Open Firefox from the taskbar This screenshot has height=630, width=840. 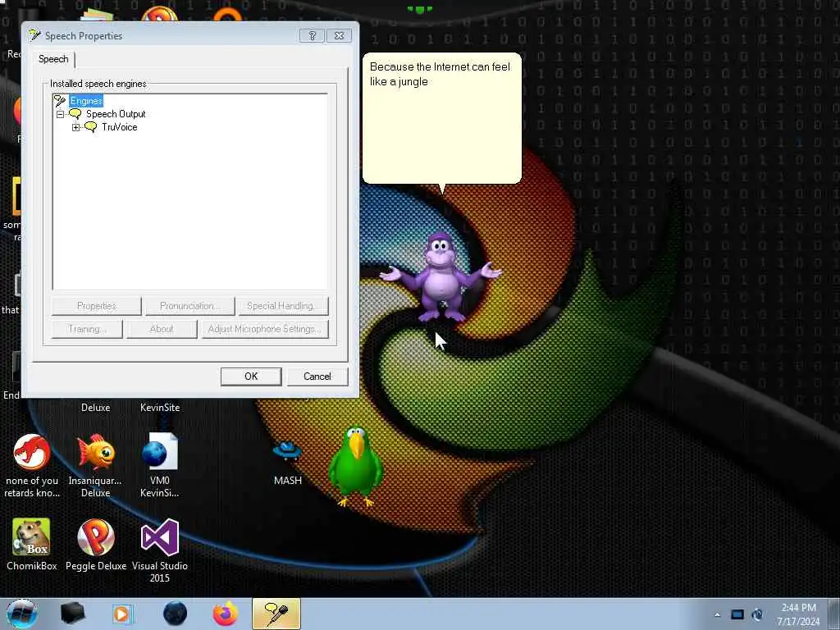pyautogui.click(x=226, y=614)
